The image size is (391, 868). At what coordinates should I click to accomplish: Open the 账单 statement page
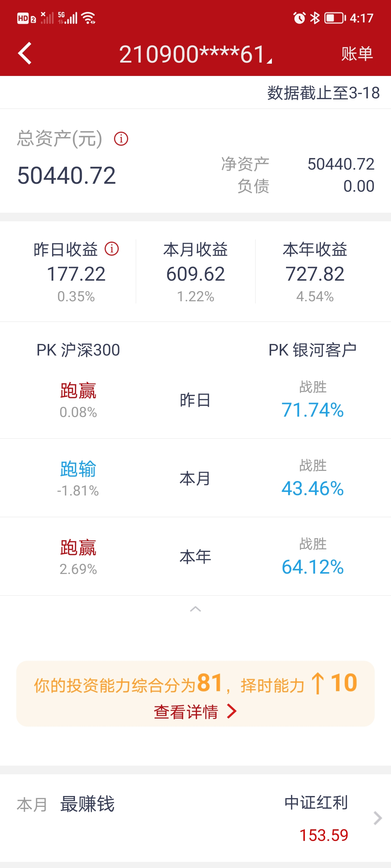357,54
